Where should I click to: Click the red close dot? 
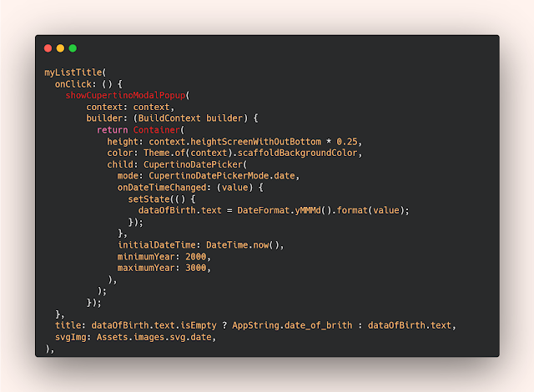48,48
